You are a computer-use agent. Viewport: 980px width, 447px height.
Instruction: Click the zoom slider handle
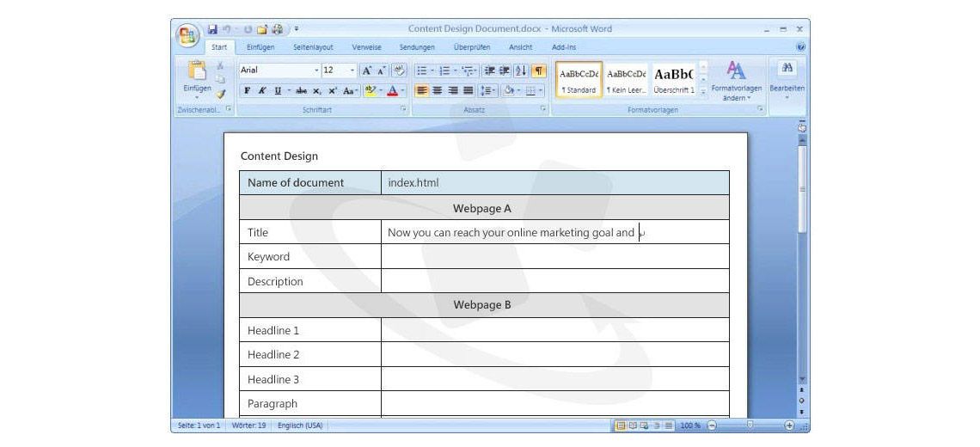click(x=750, y=426)
